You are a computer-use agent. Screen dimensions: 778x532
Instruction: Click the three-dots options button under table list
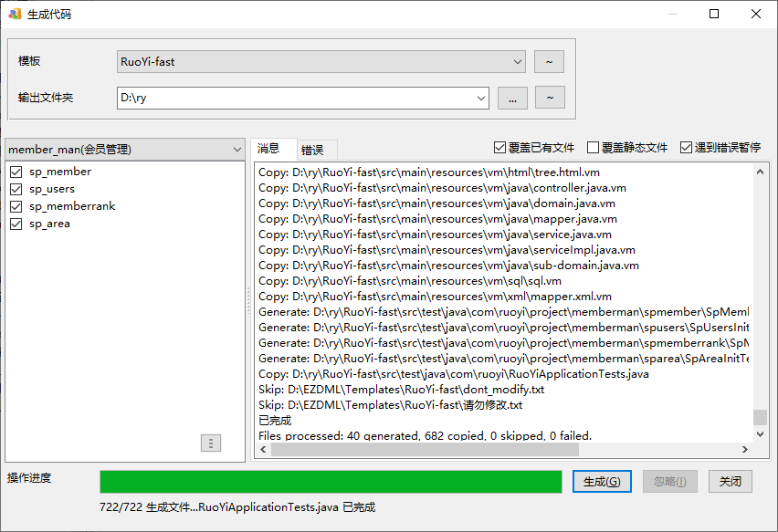[x=211, y=443]
